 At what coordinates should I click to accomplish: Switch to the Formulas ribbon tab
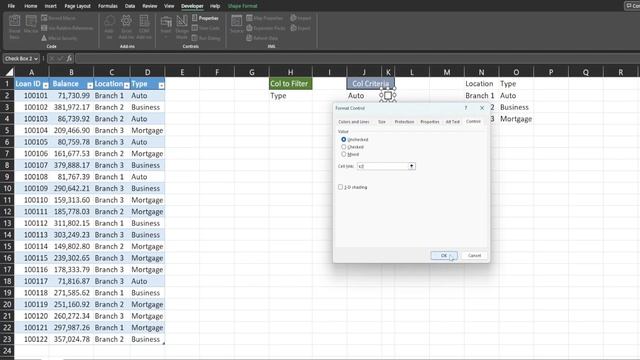coord(108,6)
